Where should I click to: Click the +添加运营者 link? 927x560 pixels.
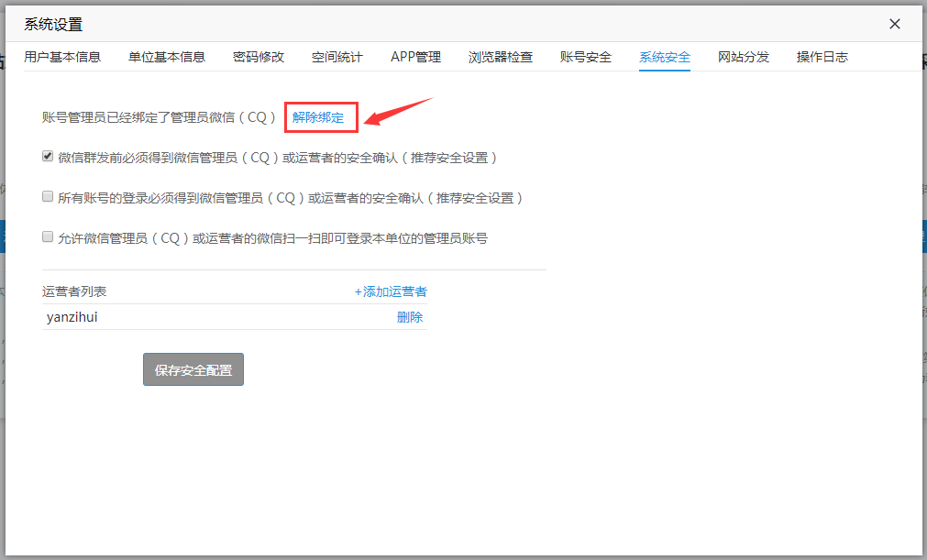(391, 291)
